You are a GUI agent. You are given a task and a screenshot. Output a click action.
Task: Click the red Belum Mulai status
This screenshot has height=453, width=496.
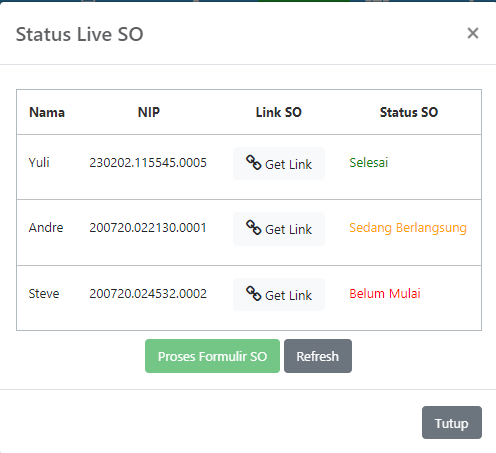coord(385,294)
